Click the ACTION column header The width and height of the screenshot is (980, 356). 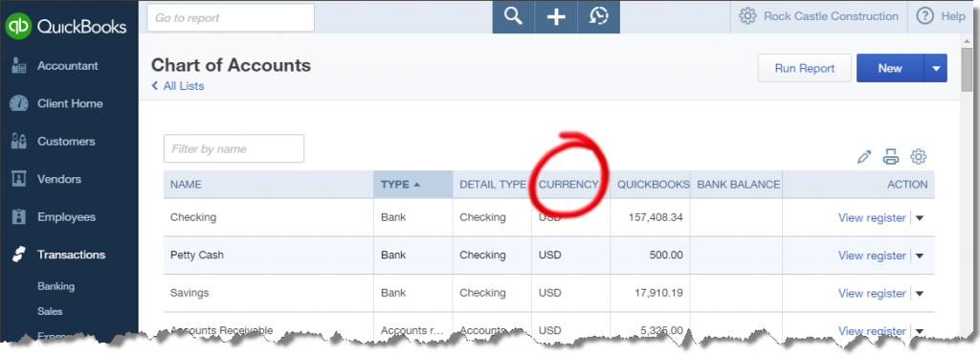click(858, 185)
